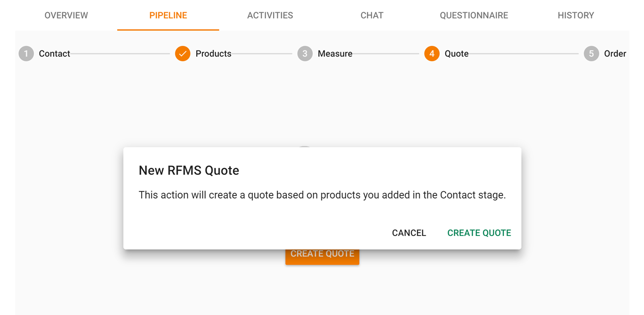
Task: Open the Activities tab
Action: [270, 15]
